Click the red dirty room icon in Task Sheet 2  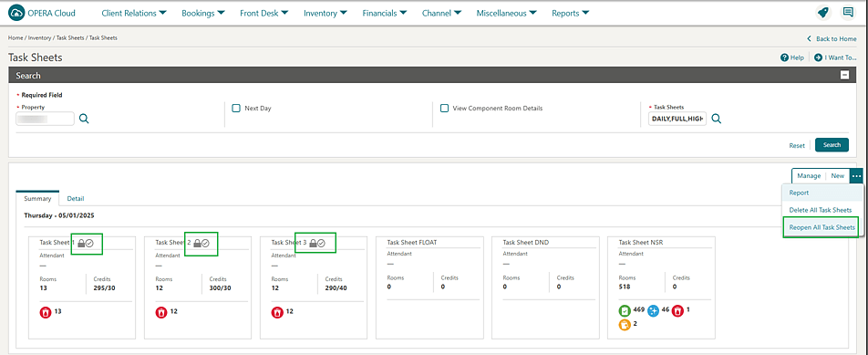[x=160, y=312]
